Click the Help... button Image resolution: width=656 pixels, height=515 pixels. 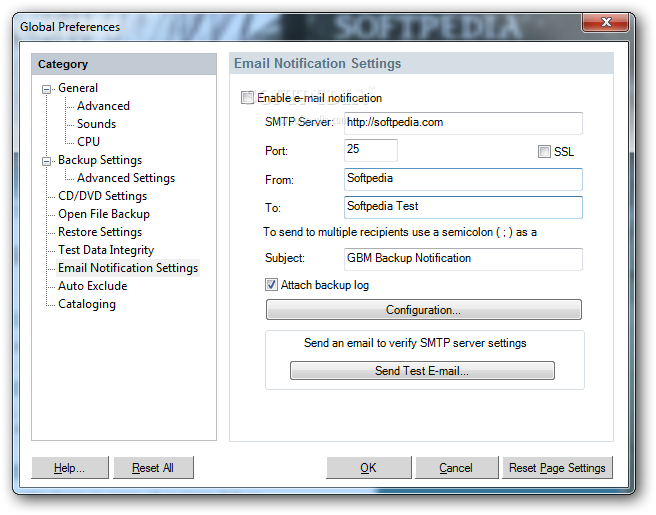[70, 467]
